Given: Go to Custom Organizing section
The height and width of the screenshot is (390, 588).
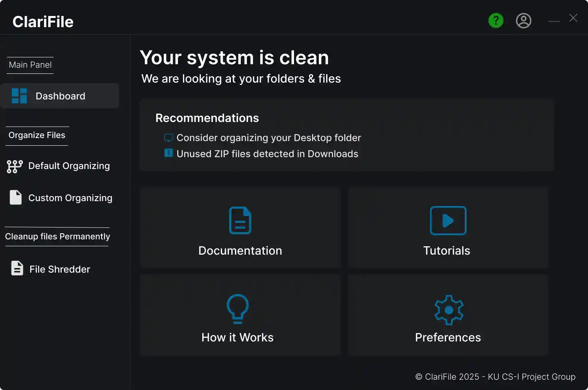Looking at the screenshot, I should pyautogui.click(x=70, y=198).
